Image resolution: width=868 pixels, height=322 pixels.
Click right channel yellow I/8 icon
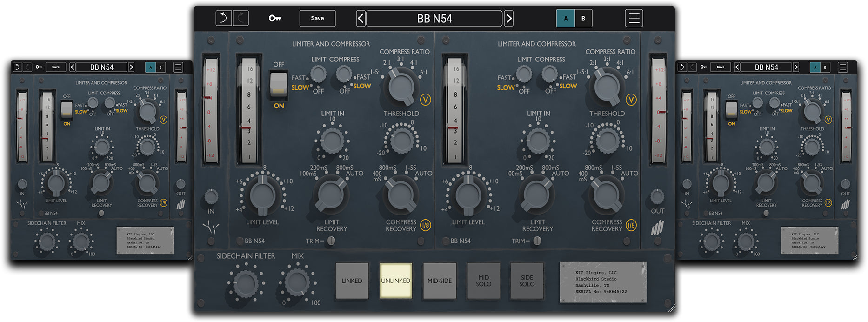(631, 225)
